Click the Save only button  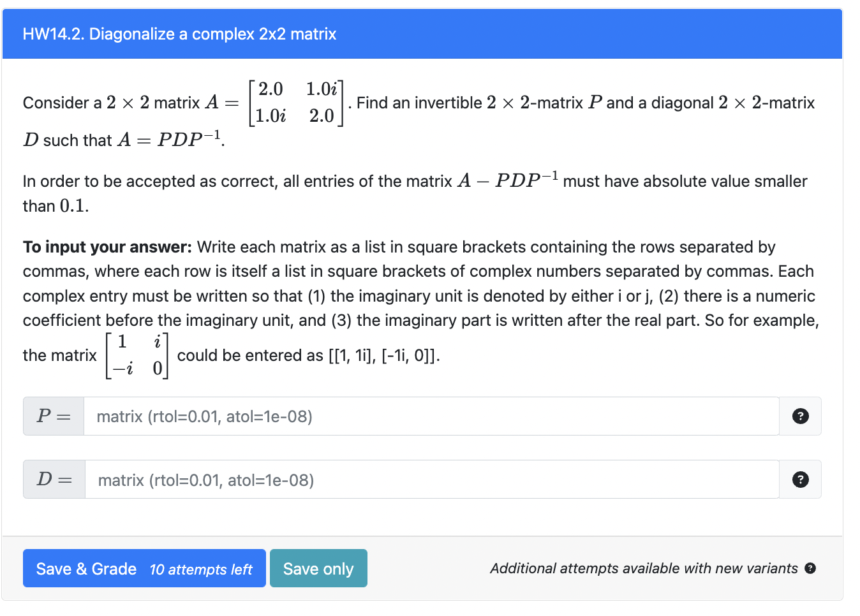coord(318,568)
